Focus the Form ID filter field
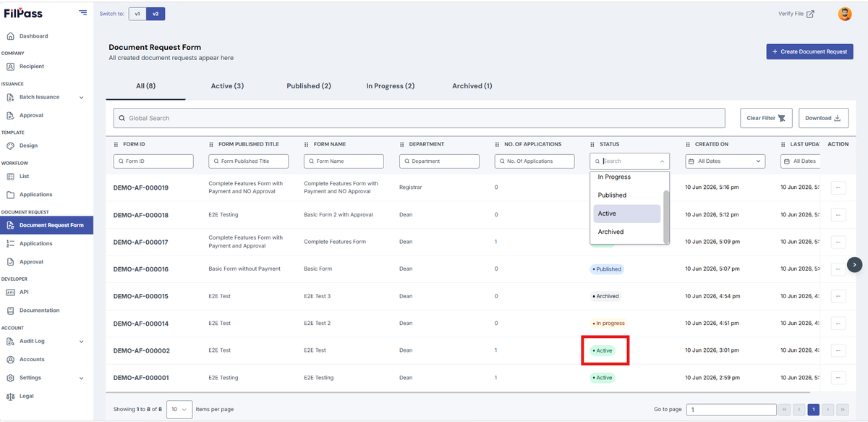This screenshot has width=868, height=422. tap(153, 161)
